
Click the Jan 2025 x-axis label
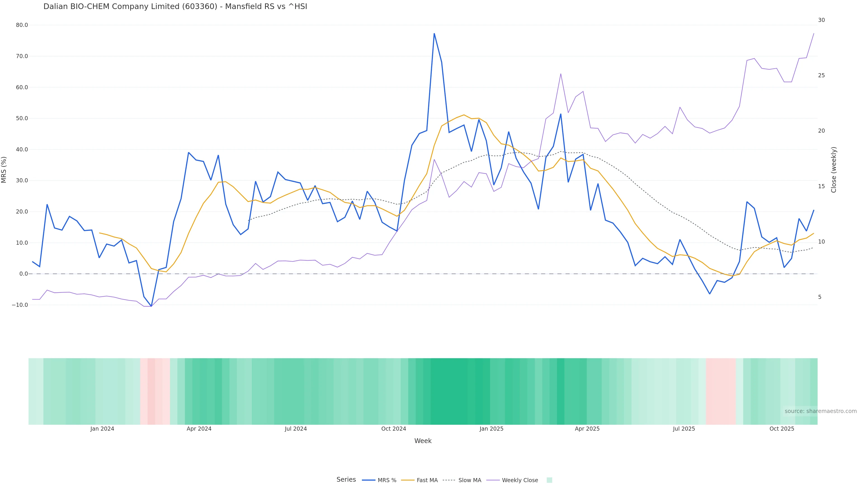[x=491, y=429]
